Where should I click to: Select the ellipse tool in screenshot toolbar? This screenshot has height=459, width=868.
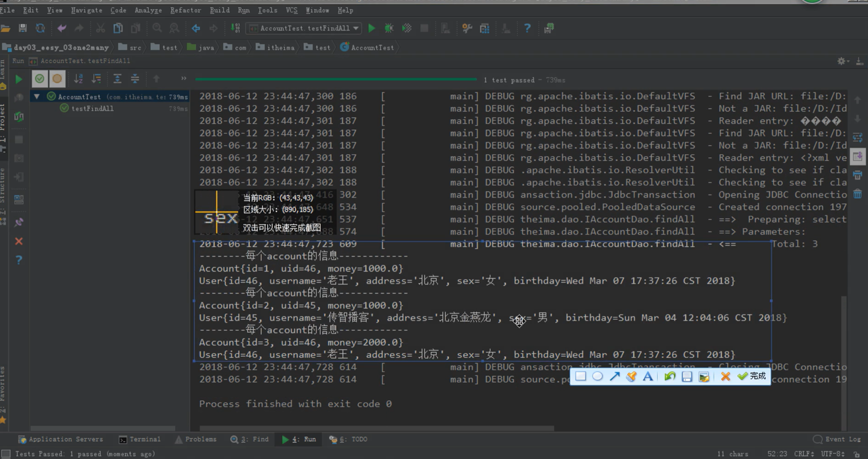point(597,376)
